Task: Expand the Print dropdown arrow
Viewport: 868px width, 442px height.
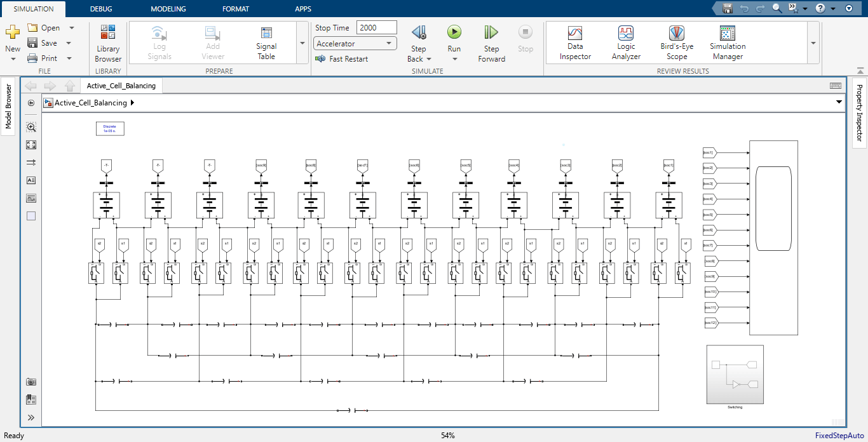Action: 69,58
